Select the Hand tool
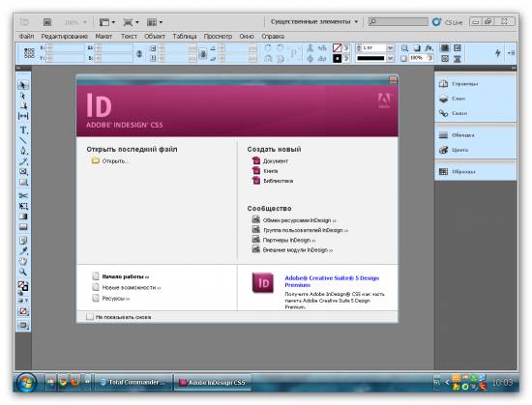 23,262
